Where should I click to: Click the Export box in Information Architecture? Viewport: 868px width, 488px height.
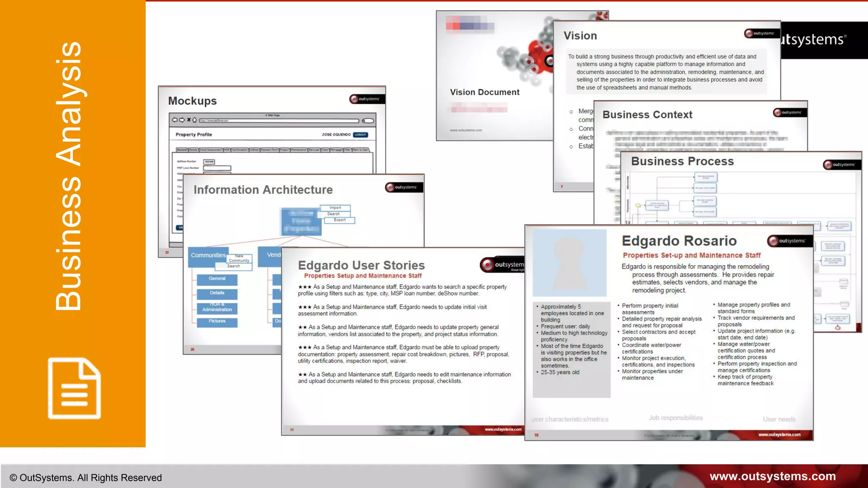(x=339, y=220)
